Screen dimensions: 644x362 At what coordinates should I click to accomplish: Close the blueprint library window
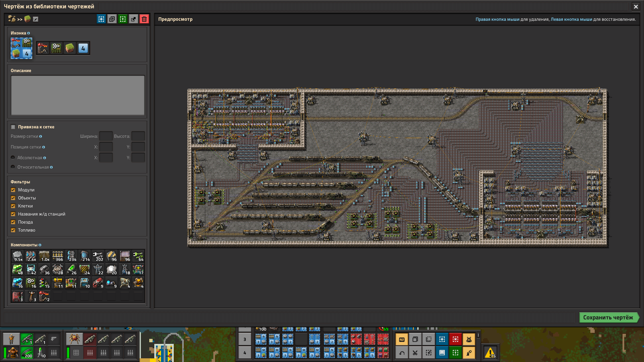636,6
